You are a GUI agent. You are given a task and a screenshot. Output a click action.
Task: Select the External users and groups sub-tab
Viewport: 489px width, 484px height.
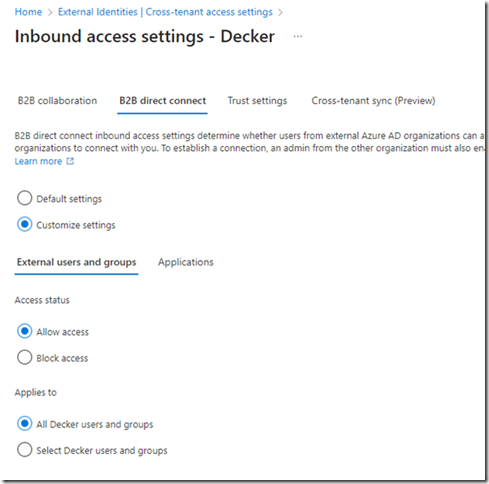(77, 262)
